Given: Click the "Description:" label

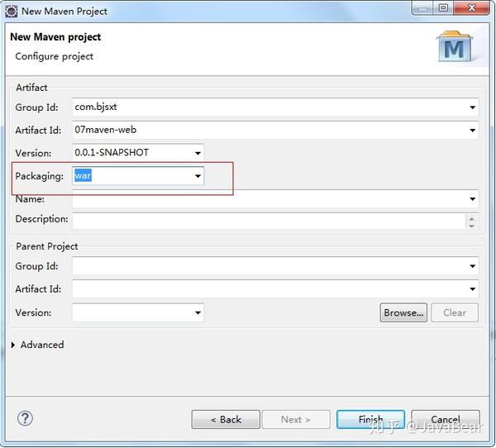Looking at the screenshot, I should click(41, 218).
